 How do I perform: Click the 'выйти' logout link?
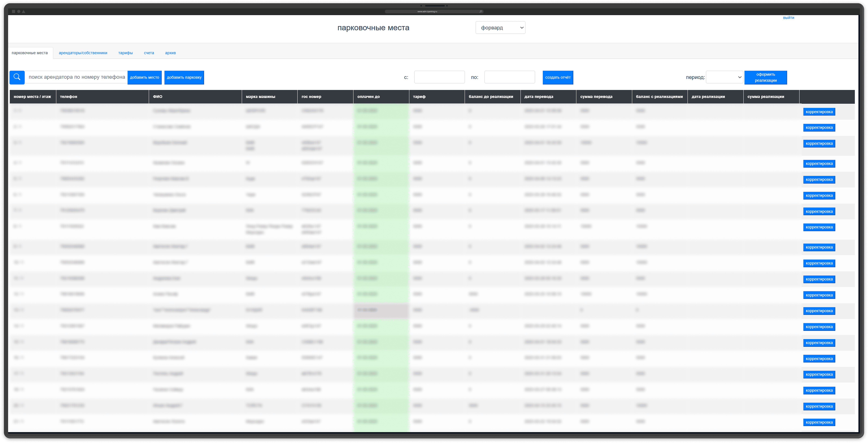788,18
